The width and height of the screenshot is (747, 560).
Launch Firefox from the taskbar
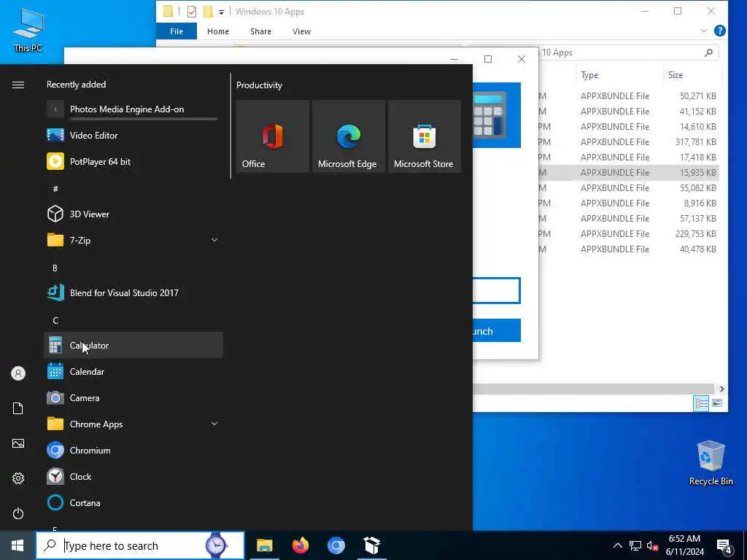click(x=300, y=545)
